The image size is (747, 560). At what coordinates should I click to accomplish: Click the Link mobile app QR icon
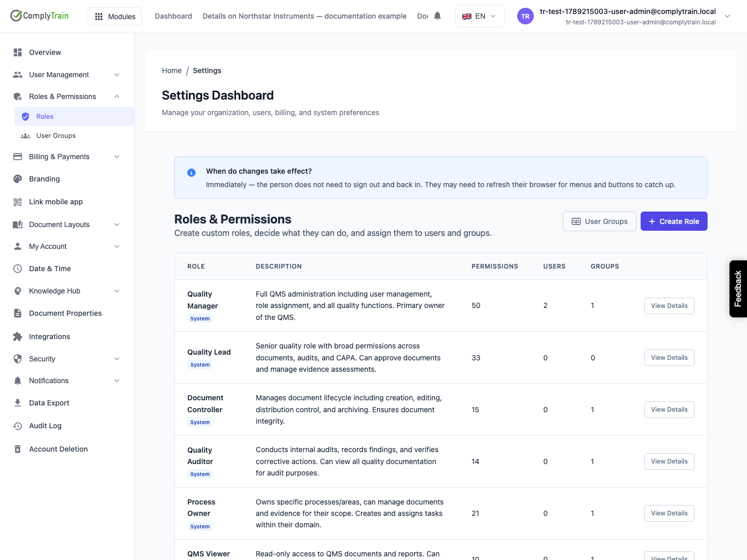18,202
